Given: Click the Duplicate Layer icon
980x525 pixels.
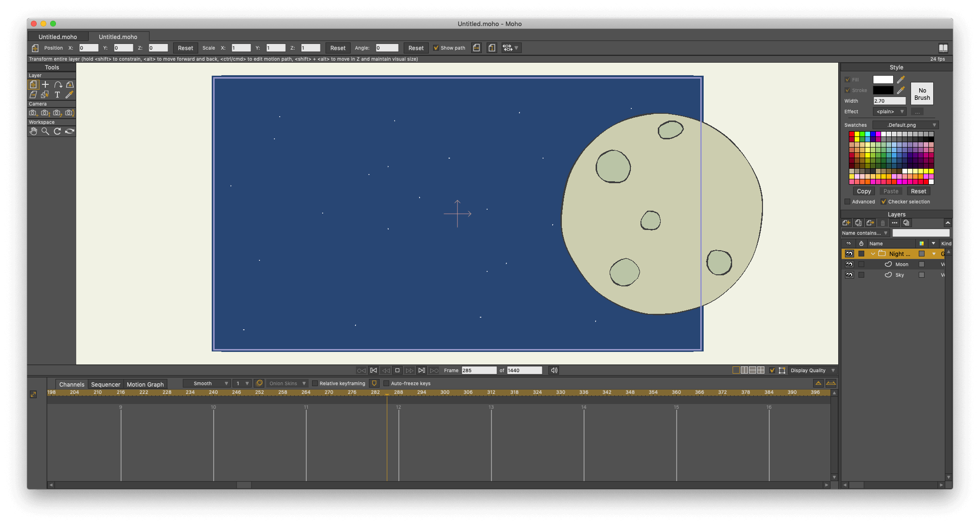Looking at the screenshot, I should [858, 222].
